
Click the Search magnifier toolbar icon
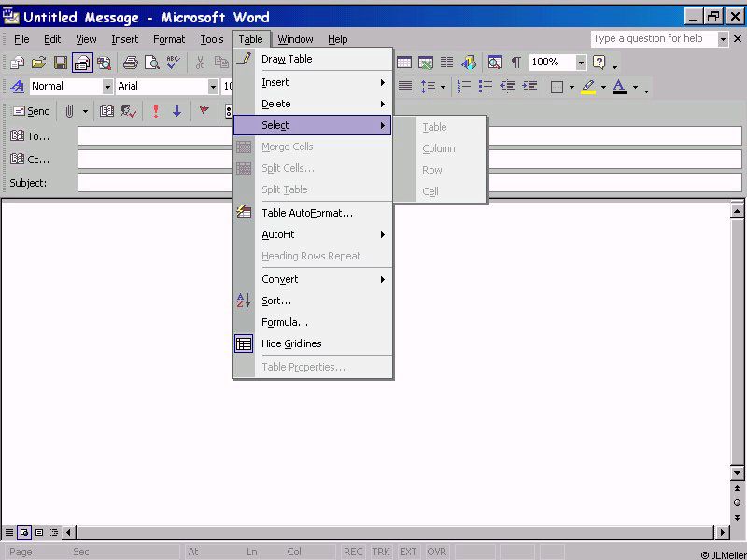[104, 63]
